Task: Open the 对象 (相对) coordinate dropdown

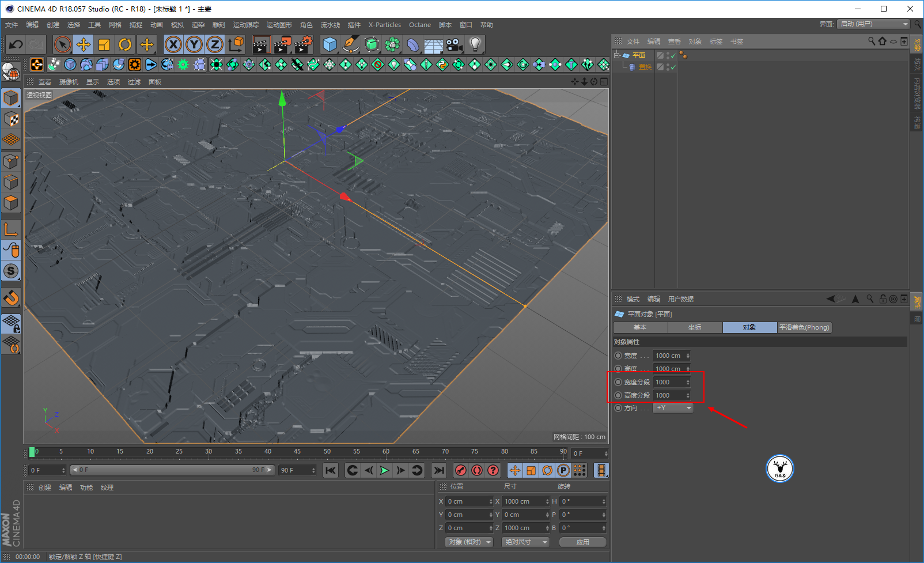Action: 469,542
